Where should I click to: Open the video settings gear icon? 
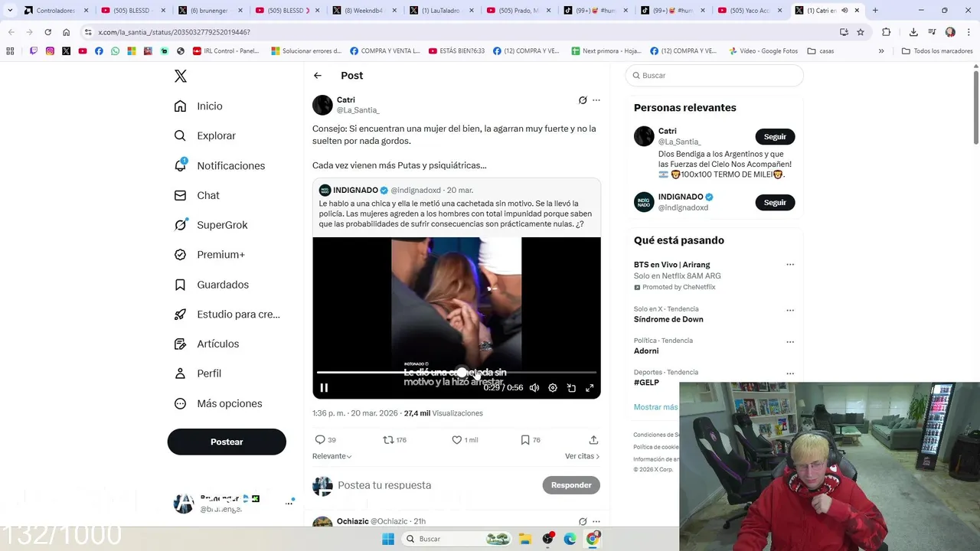click(553, 388)
